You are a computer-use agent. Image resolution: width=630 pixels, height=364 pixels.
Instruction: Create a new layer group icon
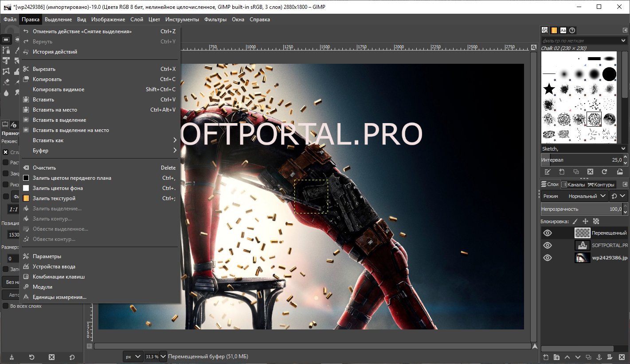point(556,357)
